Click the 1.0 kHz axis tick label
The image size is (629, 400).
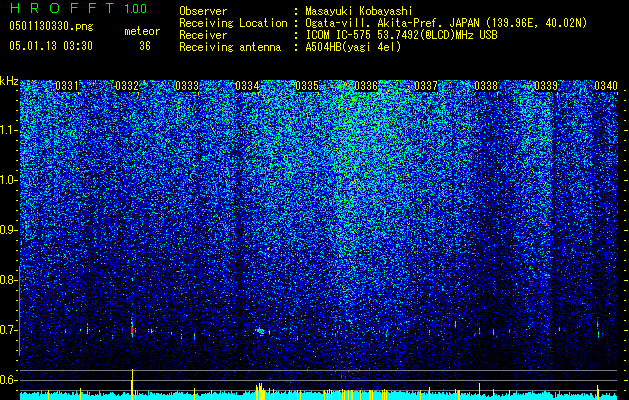[8, 181]
